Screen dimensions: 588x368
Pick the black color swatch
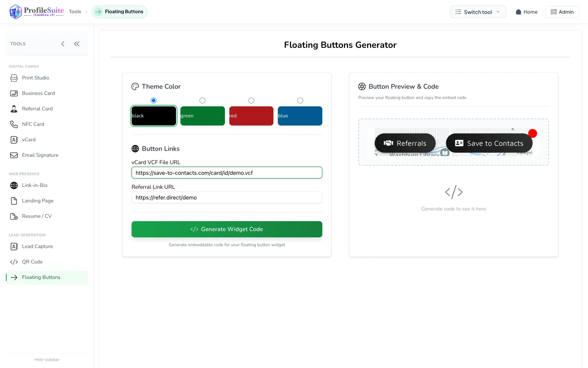pos(154,116)
